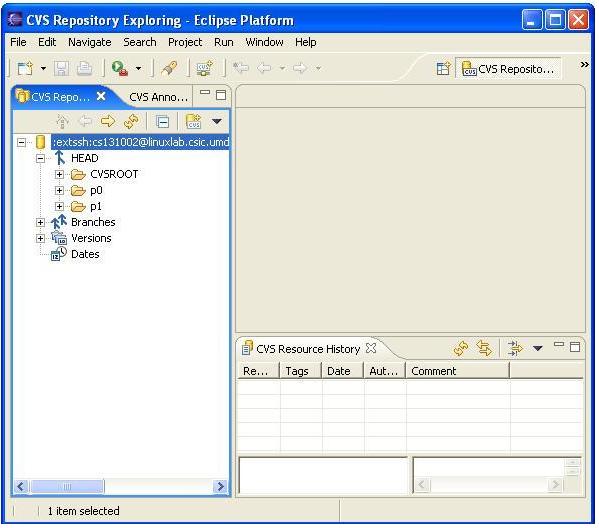599x528 pixels.
Task: Select the p1 folder
Action: (96, 207)
